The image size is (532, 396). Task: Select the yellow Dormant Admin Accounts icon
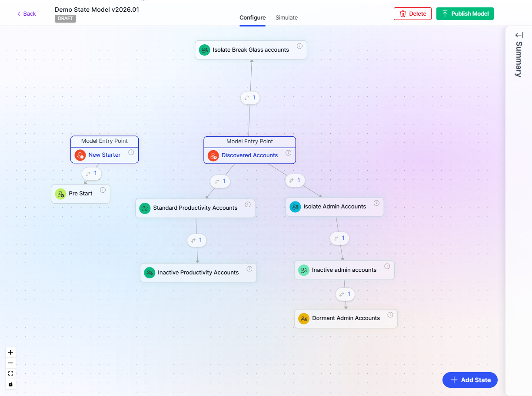[x=304, y=318]
